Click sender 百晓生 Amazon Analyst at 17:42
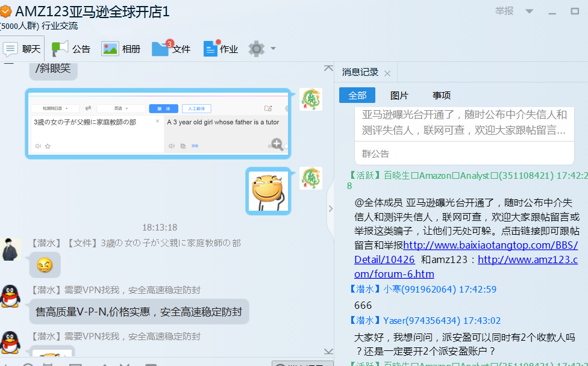Viewport: 588px width, 366px height. (468, 176)
